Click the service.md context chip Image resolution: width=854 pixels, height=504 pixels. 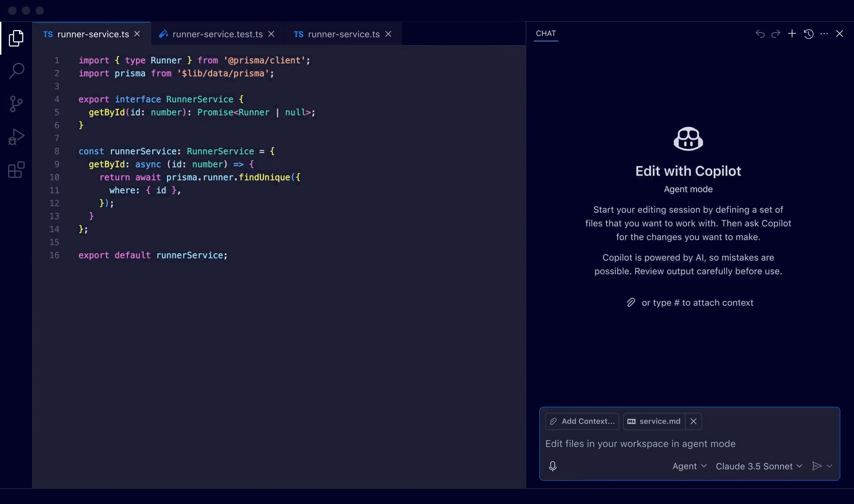pos(655,421)
